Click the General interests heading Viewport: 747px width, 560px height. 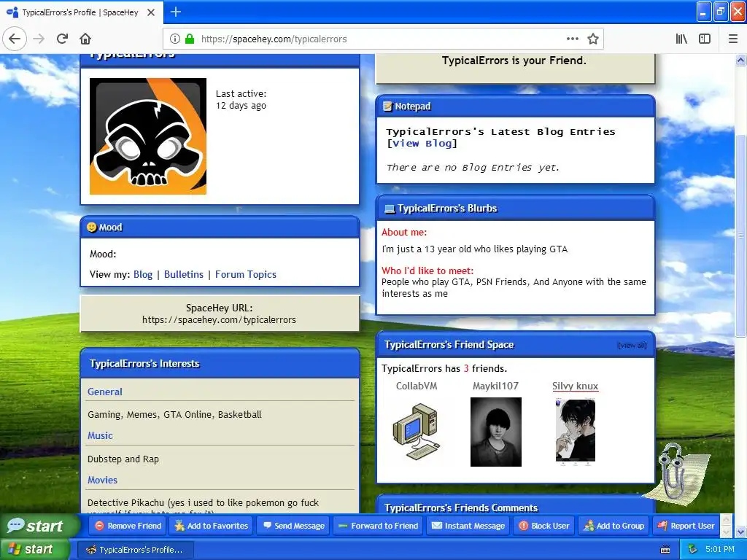tap(105, 392)
